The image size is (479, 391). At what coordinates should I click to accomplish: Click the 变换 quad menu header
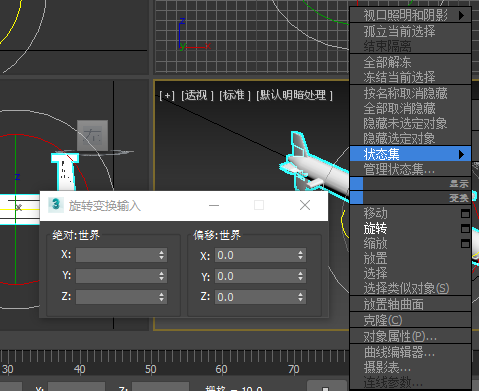459,198
